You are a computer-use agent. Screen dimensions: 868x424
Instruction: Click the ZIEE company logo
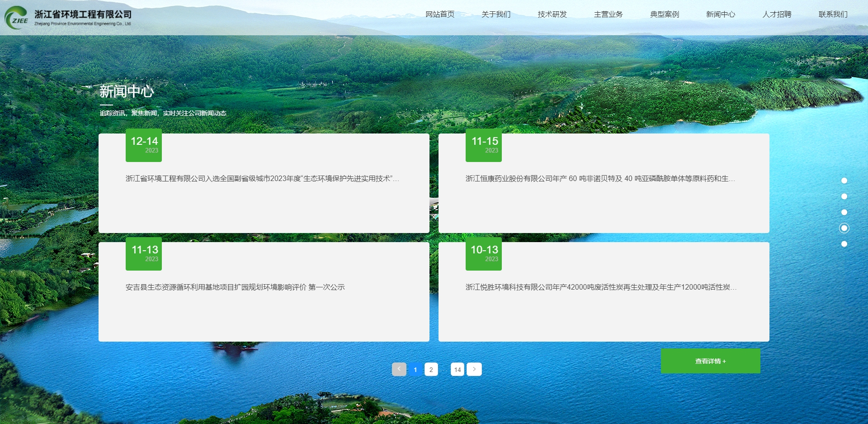[x=16, y=18]
